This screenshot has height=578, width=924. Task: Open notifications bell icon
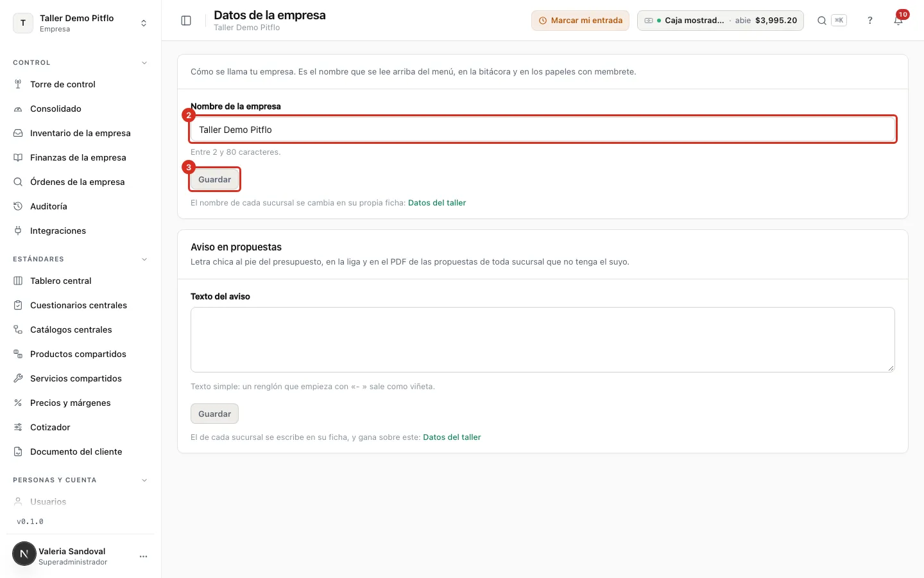(898, 21)
